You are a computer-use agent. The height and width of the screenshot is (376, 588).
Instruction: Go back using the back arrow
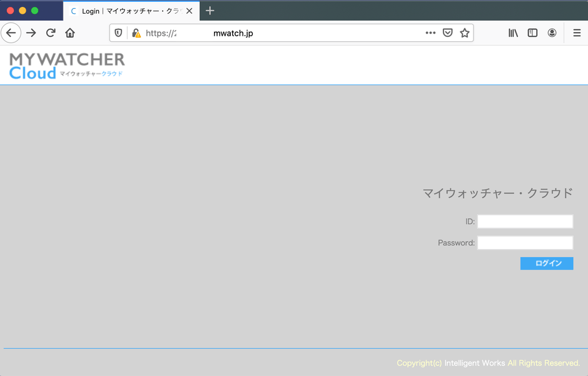tap(11, 33)
